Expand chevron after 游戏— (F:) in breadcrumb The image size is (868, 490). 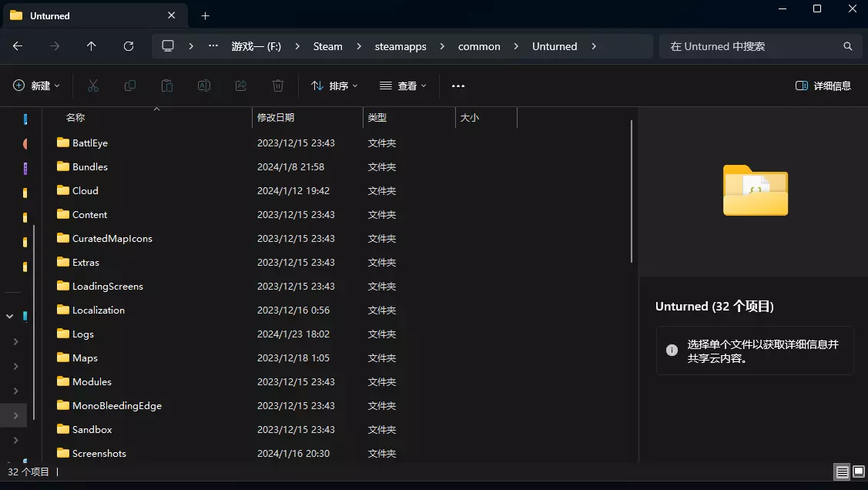tap(297, 46)
